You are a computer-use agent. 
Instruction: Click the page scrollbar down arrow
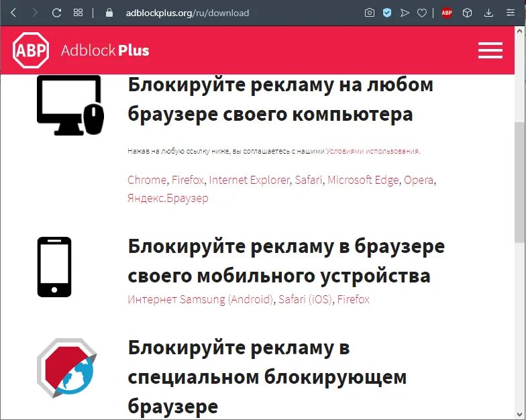click(520, 414)
